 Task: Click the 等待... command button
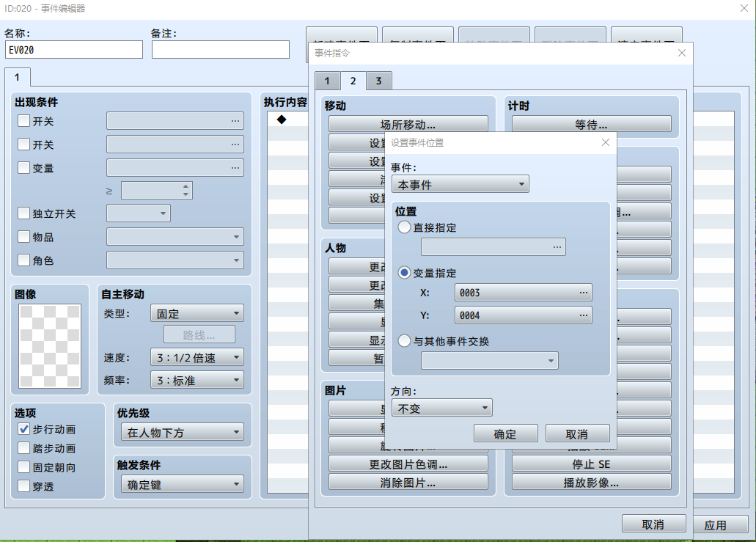[x=592, y=124]
